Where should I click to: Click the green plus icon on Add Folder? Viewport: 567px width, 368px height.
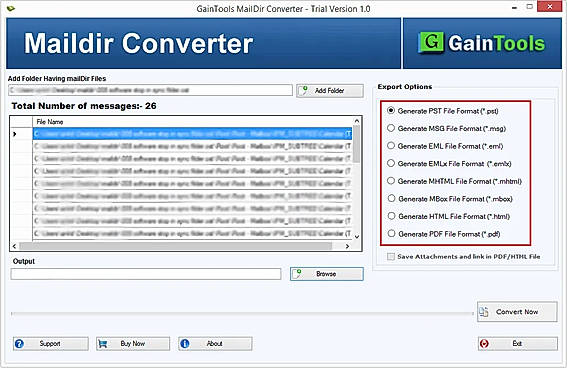tap(304, 90)
